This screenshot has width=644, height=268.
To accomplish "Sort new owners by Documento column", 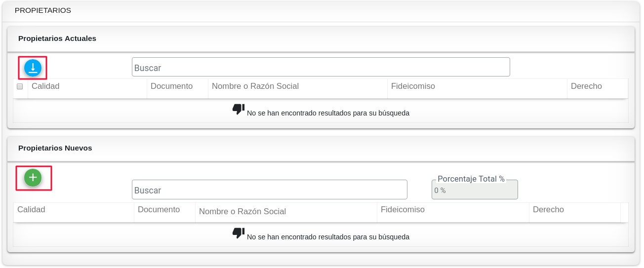I will click(x=159, y=210).
